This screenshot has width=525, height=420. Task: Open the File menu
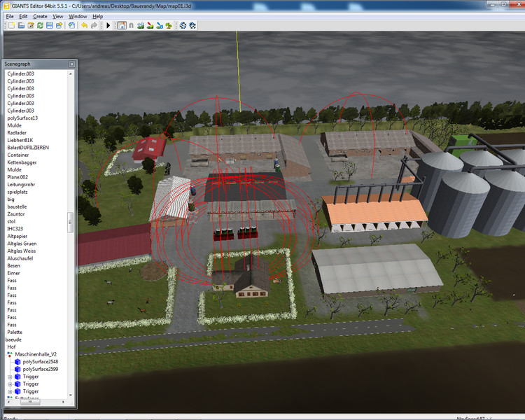[10, 16]
